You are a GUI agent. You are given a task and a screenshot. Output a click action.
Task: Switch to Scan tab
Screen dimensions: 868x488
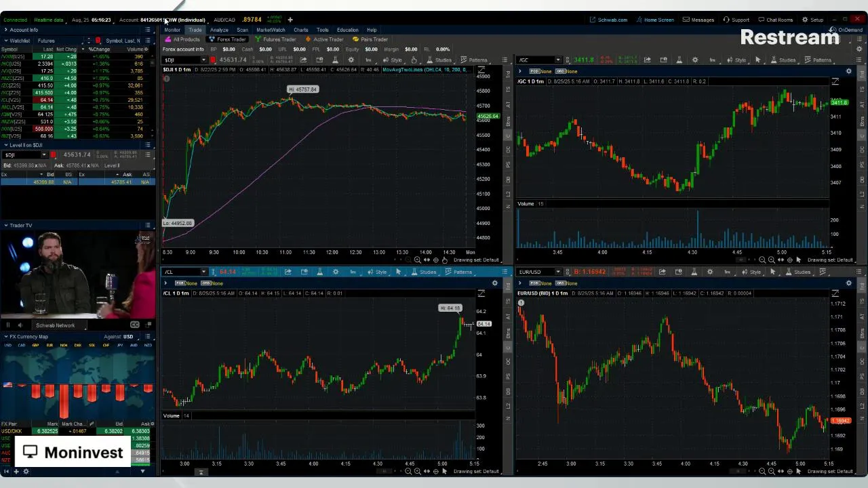pyautogui.click(x=242, y=30)
